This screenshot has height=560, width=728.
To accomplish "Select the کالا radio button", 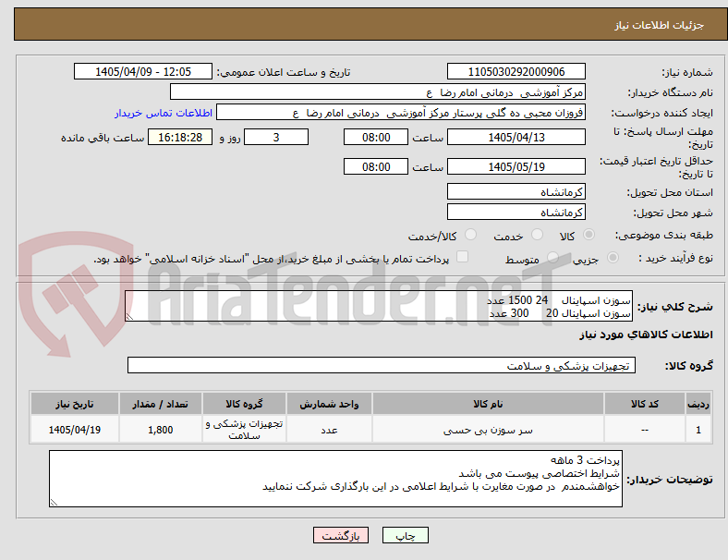I will click(x=588, y=235).
